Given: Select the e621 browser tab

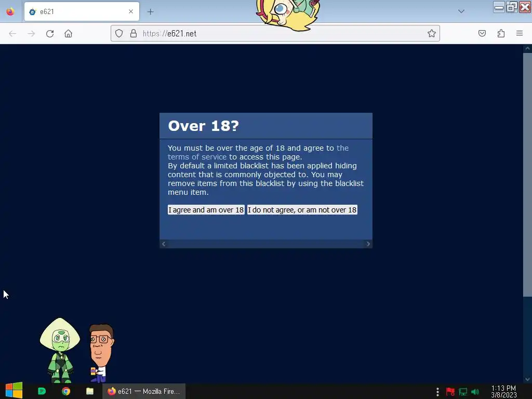Looking at the screenshot, I should click(82, 11).
